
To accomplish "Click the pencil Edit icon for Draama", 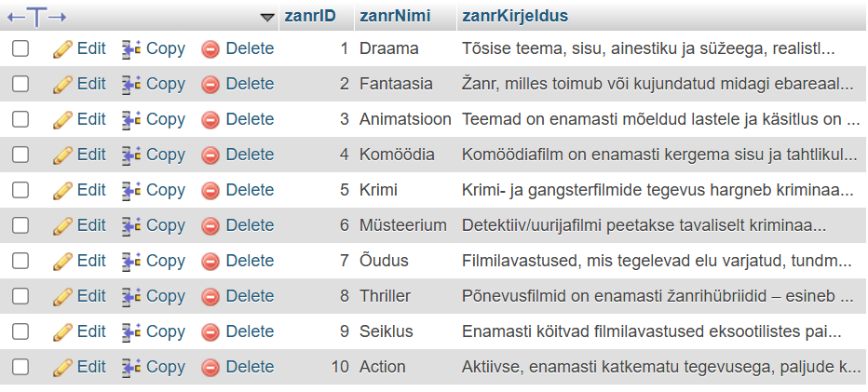I will tap(62, 48).
